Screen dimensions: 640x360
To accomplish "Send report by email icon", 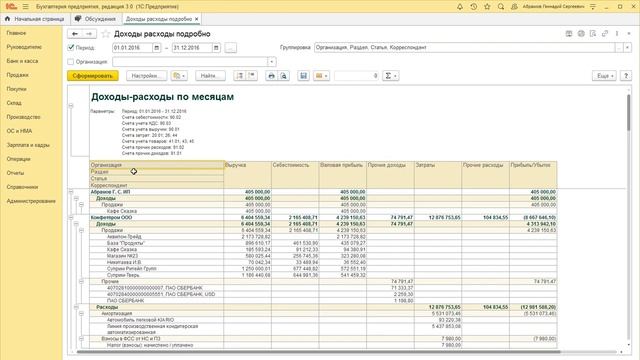I will pos(321,76).
